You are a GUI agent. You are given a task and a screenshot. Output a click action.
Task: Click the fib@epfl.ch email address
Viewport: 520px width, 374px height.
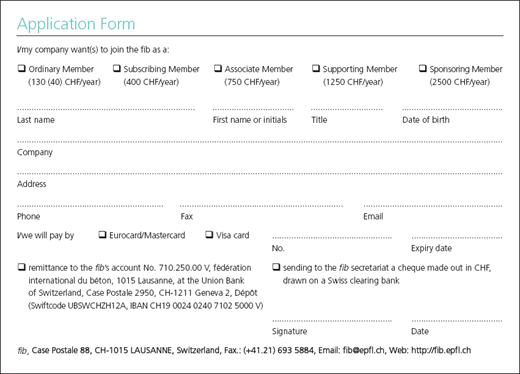coord(364,350)
